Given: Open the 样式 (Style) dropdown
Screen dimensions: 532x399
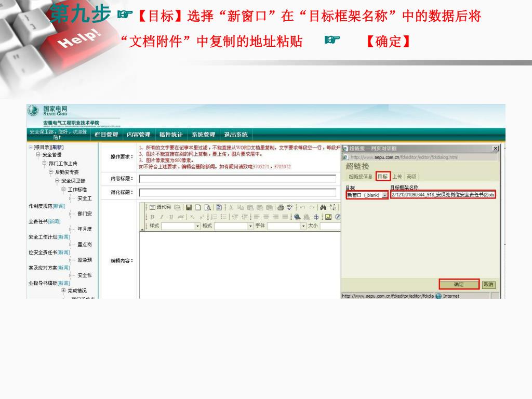Looking at the screenshot, I should 181,226.
